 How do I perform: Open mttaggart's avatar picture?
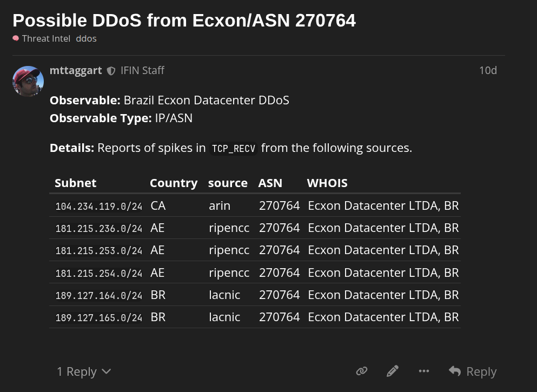tap(28, 82)
